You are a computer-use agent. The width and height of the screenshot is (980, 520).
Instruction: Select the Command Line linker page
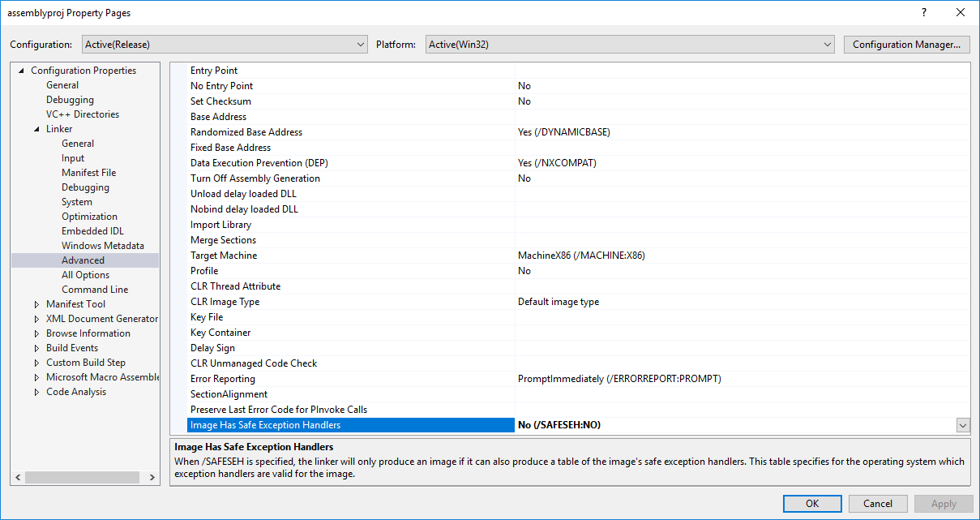click(94, 290)
